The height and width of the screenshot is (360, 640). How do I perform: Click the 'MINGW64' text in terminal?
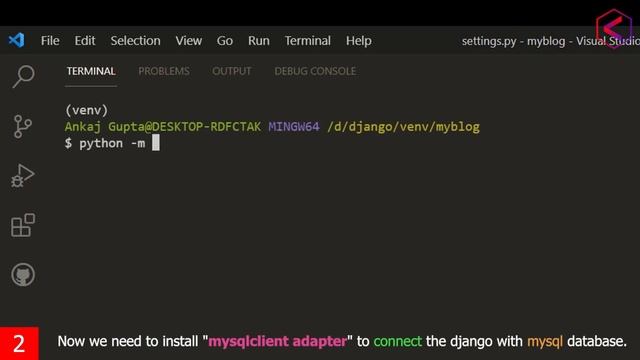[x=294, y=127]
